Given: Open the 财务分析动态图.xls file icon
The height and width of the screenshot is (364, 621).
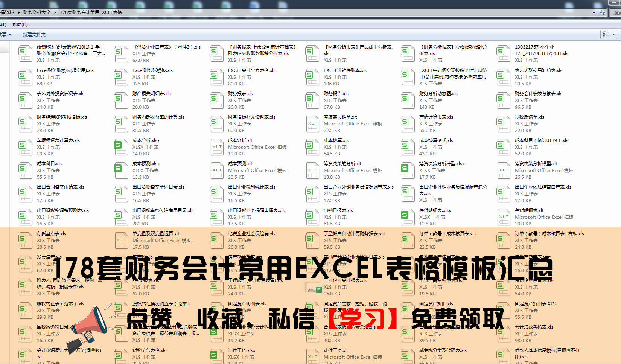Looking at the screenshot, I should click(x=408, y=101).
